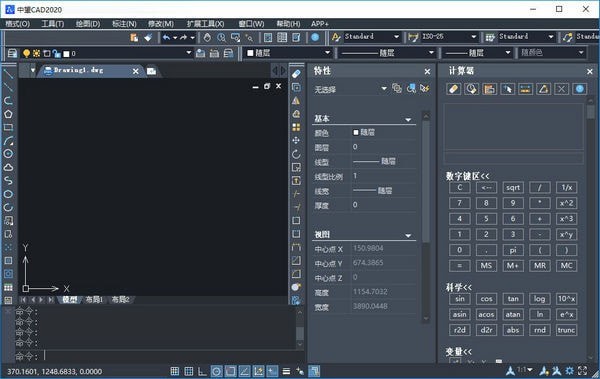Open the 格式(O) menu
Image resolution: width=600 pixels, height=379 pixels.
click(x=18, y=24)
